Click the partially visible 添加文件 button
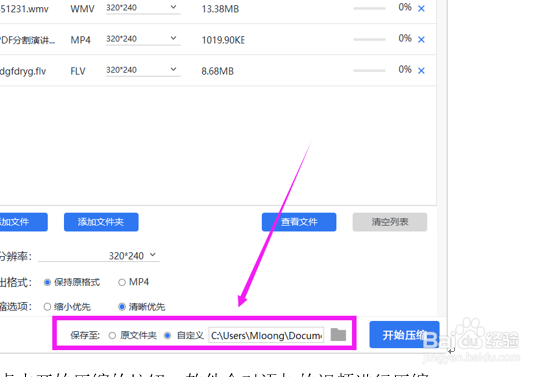The image size is (551, 377). point(23,222)
